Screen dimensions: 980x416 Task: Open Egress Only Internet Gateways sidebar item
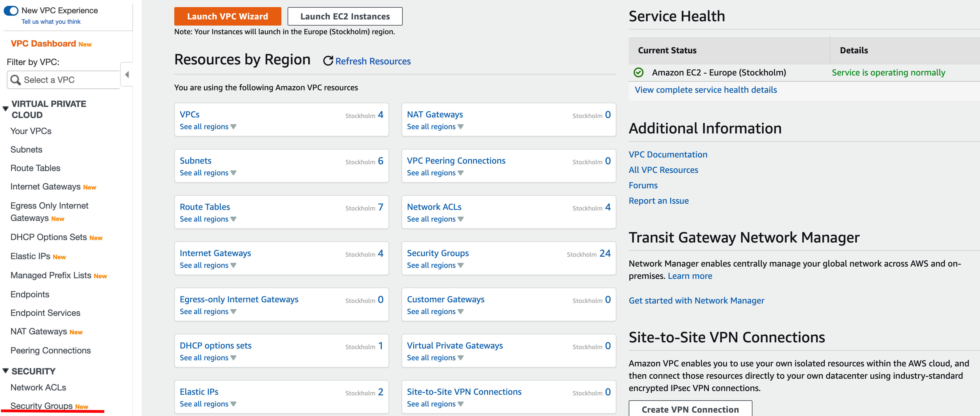tap(49, 212)
